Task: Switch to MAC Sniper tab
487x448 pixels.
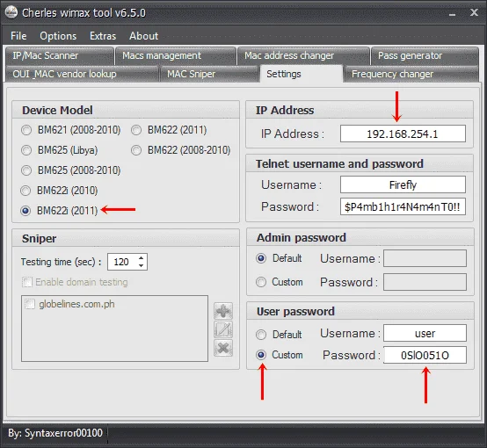Action: [209, 74]
